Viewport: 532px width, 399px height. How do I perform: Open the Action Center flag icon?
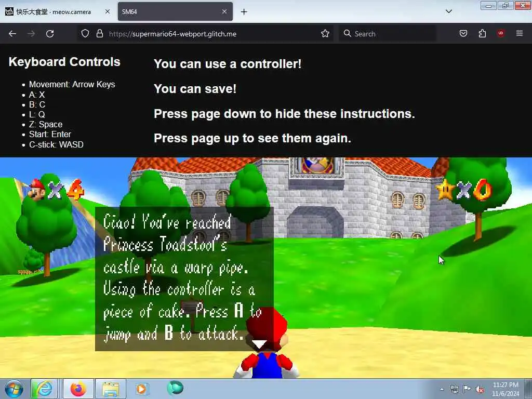coord(467,389)
